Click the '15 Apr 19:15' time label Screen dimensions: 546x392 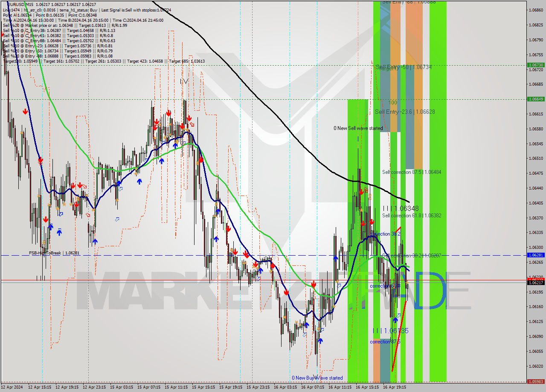pyautogui.click(x=231, y=388)
